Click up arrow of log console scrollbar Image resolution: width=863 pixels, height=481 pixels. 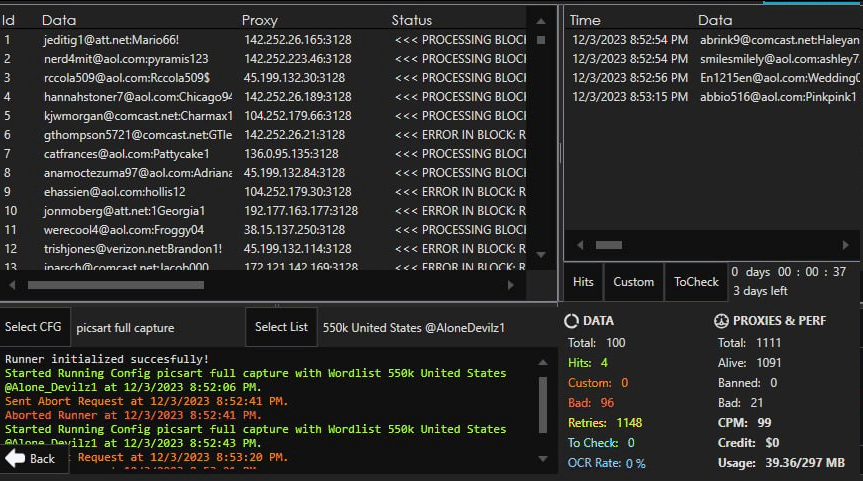[543, 358]
